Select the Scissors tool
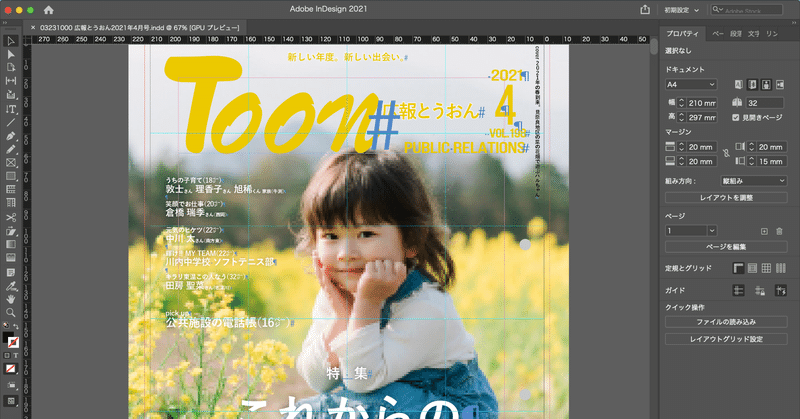Viewport: 800px width, 419px height. pos(11,217)
